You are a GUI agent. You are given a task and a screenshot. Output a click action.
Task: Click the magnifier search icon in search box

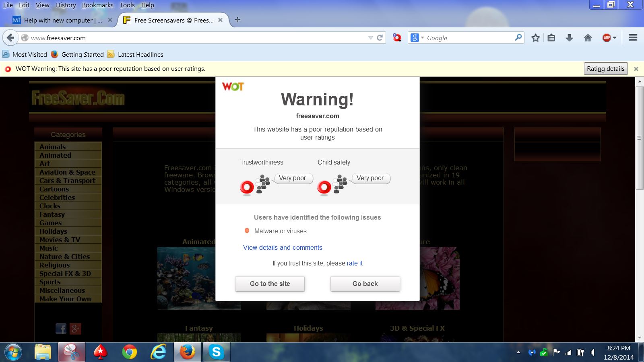518,38
